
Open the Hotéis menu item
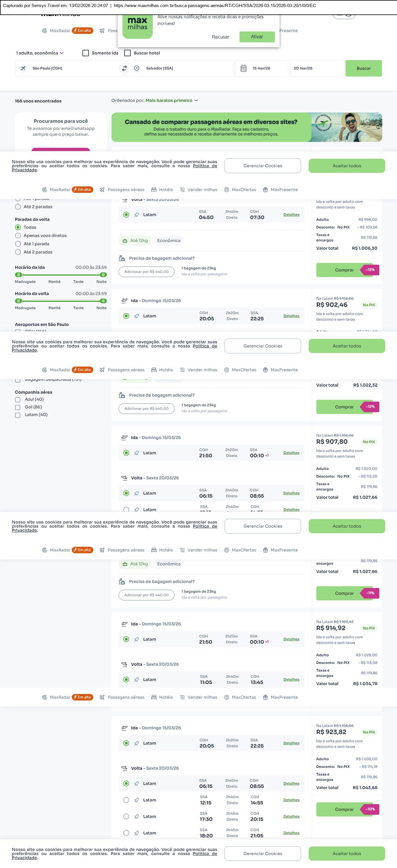coord(162,190)
